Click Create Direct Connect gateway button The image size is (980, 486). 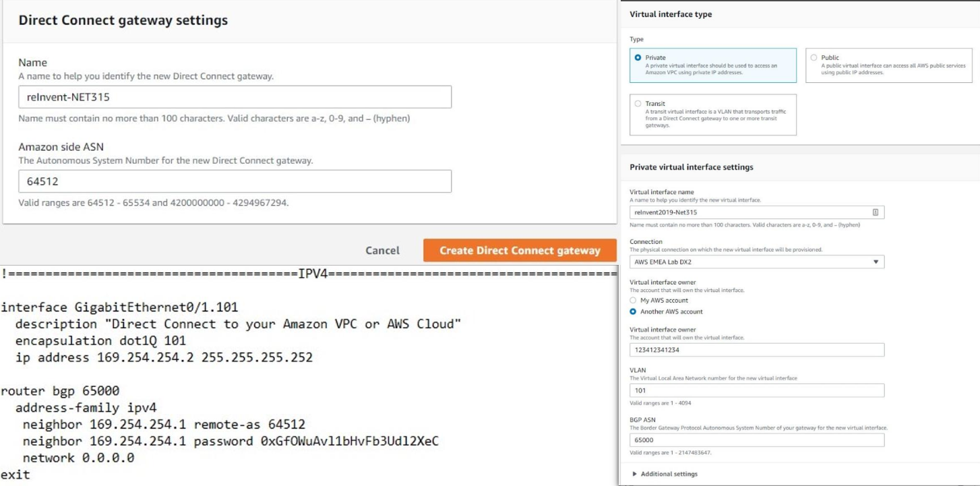520,250
